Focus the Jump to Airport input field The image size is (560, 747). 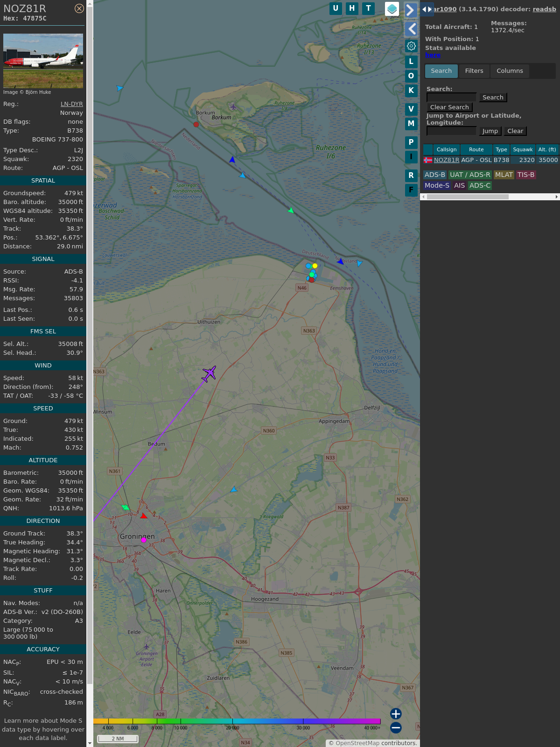tap(451, 131)
